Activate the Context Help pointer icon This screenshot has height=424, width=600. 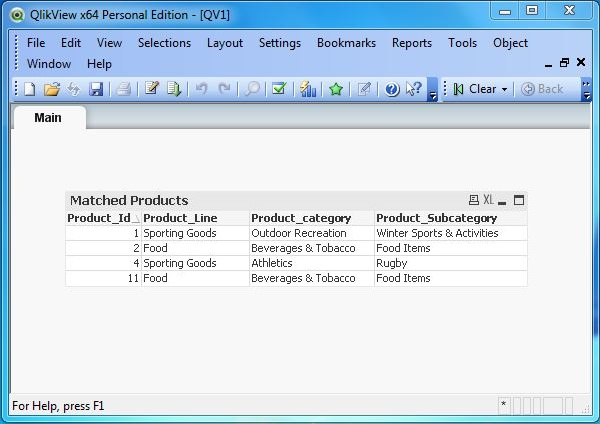point(414,89)
